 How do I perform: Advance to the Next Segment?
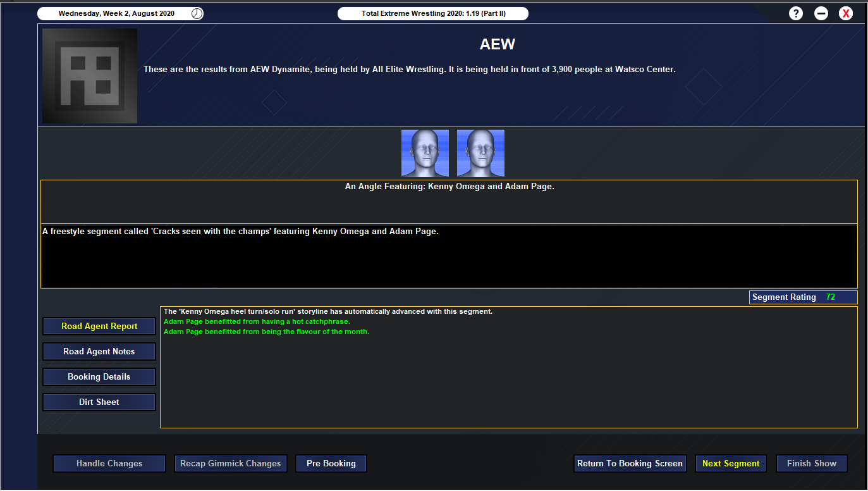731,464
